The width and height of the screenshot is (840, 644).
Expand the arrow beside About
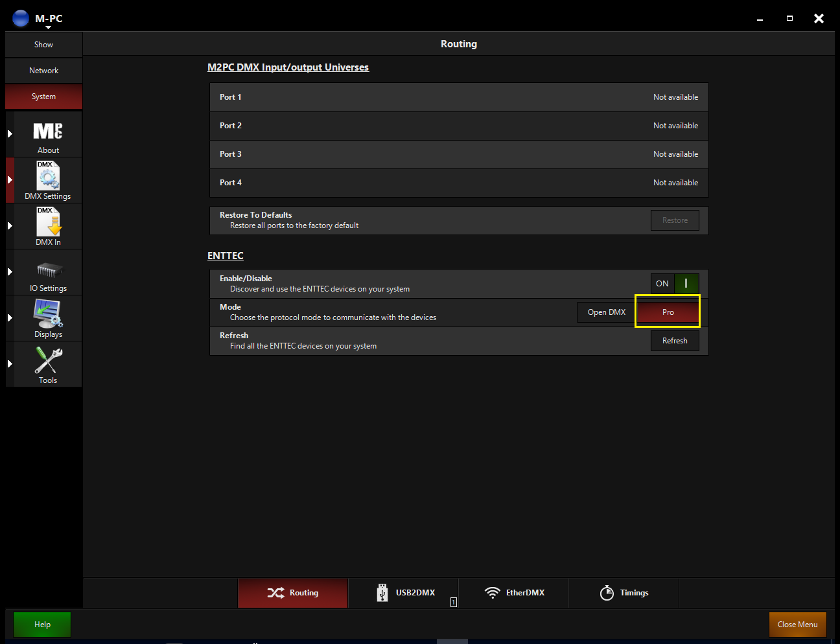pos(10,134)
